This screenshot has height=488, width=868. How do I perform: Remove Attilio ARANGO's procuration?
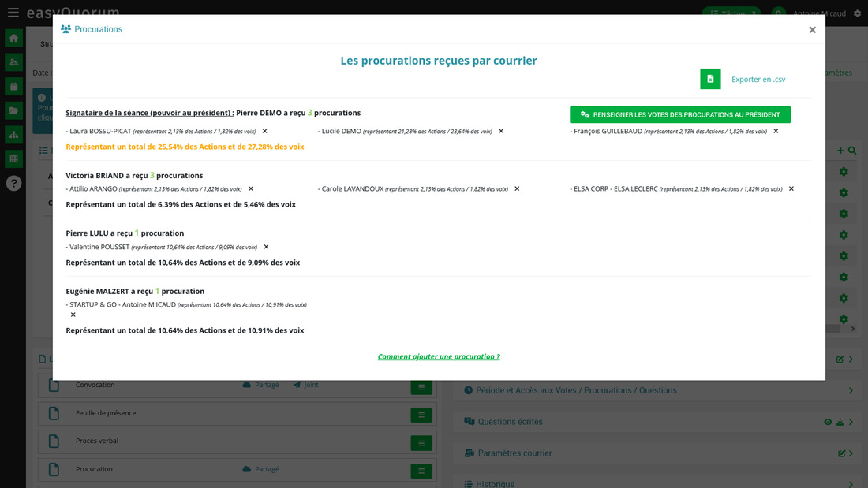pos(251,189)
